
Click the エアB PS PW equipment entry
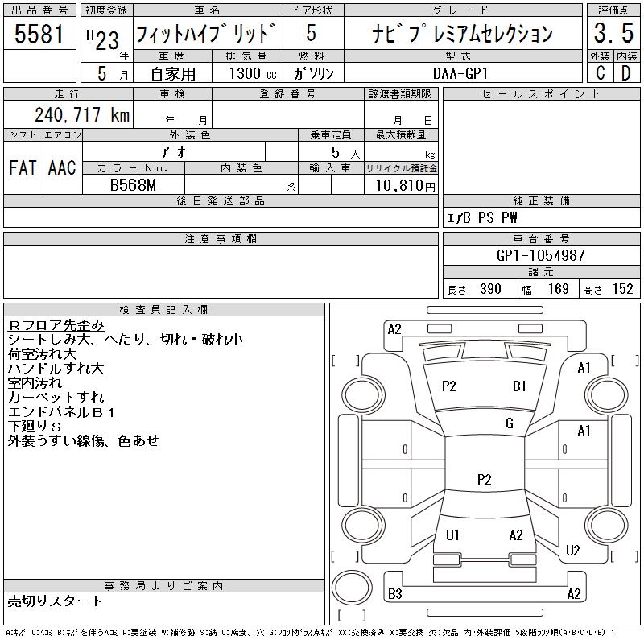pos(483,217)
